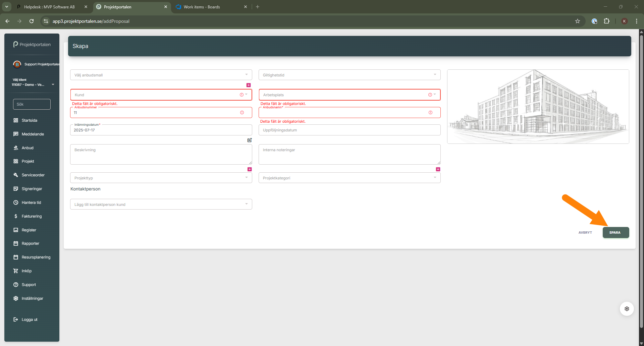Screen dimensions: 644x346
Task: Open the Startsida dashboard icon
Action: click(16, 120)
